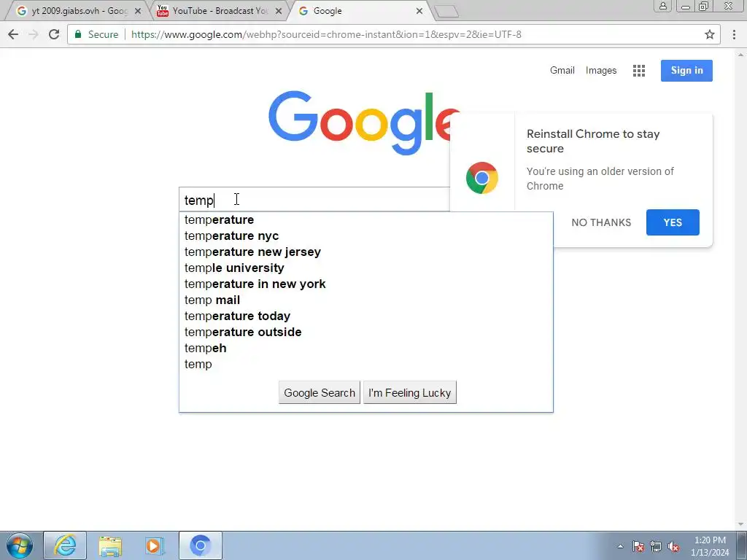Reload the page with the refresh icon

click(54, 34)
